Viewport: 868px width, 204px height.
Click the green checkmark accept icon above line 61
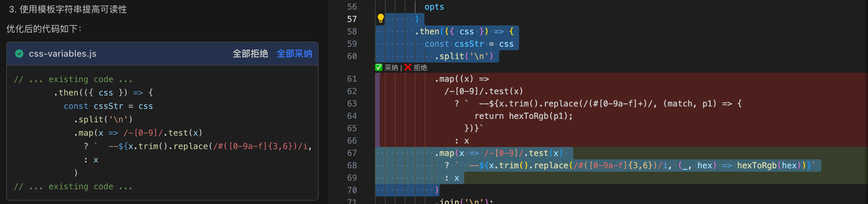point(379,67)
